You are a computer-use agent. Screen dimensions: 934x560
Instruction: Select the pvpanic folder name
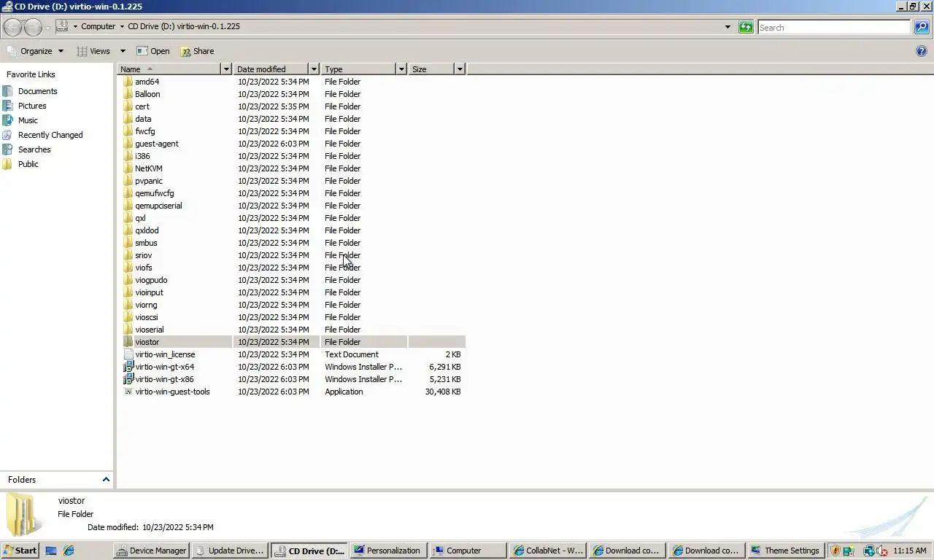click(149, 181)
